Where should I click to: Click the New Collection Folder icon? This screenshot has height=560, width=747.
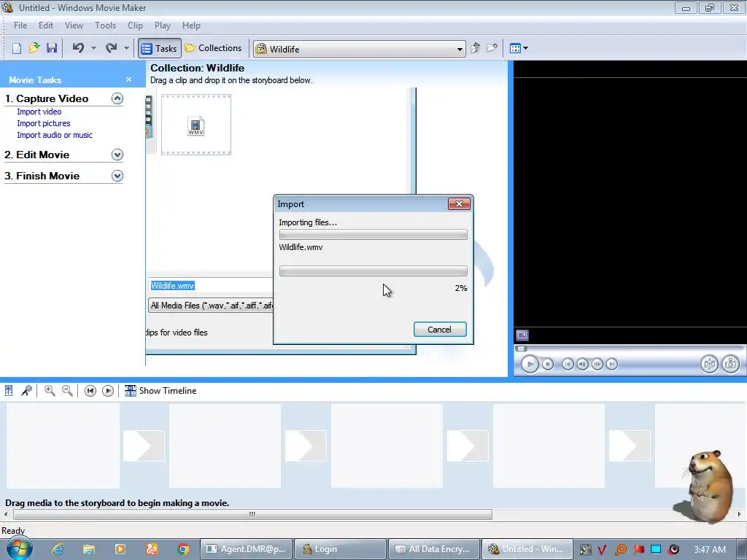point(492,48)
